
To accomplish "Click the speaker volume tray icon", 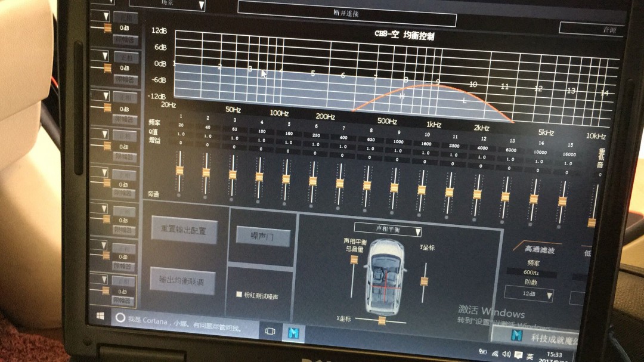I will pyautogui.click(x=506, y=354).
